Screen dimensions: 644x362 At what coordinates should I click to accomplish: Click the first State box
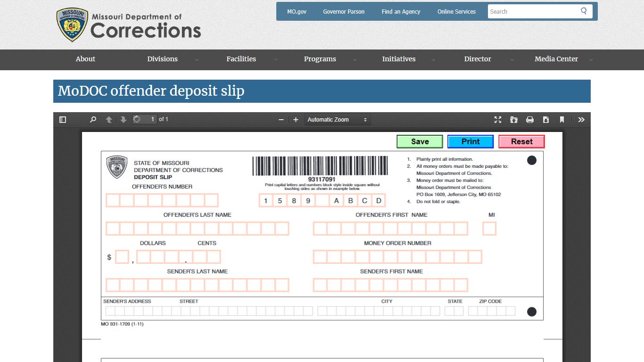[x=449, y=311]
